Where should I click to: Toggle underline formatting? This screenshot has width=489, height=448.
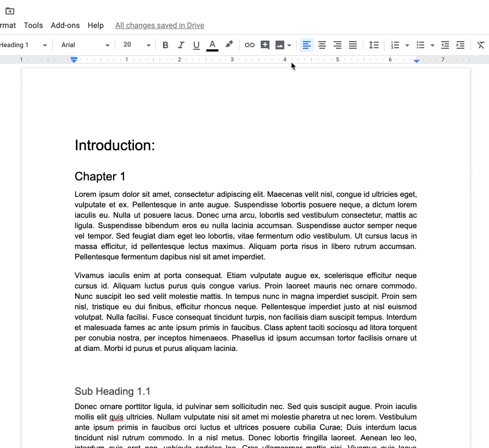pos(196,45)
